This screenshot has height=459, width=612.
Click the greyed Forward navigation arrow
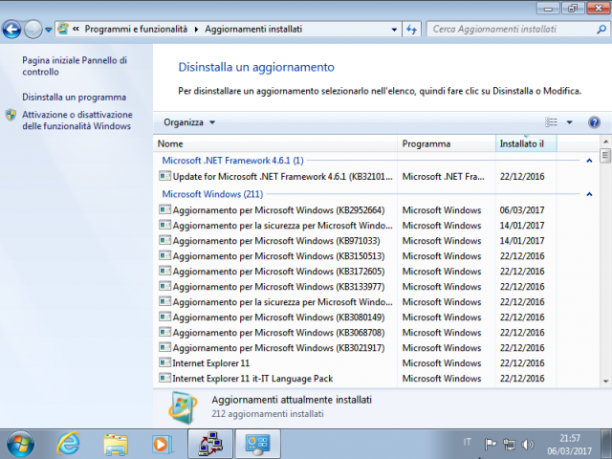(33, 29)
